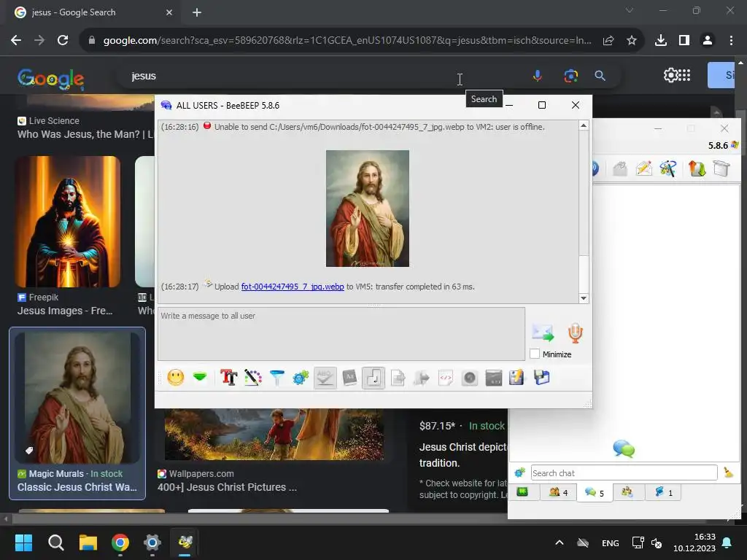Show hidden system tray icons chevron

560,542
